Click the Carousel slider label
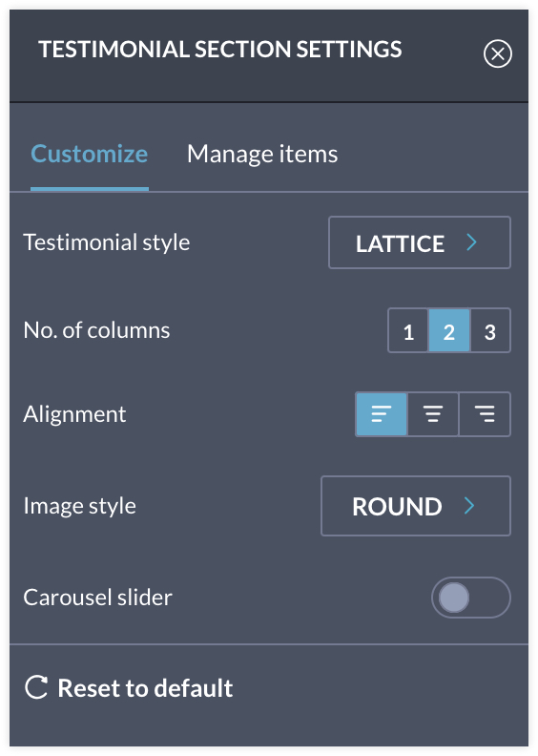This screenshot has height=756, width=538. point(97,598)
